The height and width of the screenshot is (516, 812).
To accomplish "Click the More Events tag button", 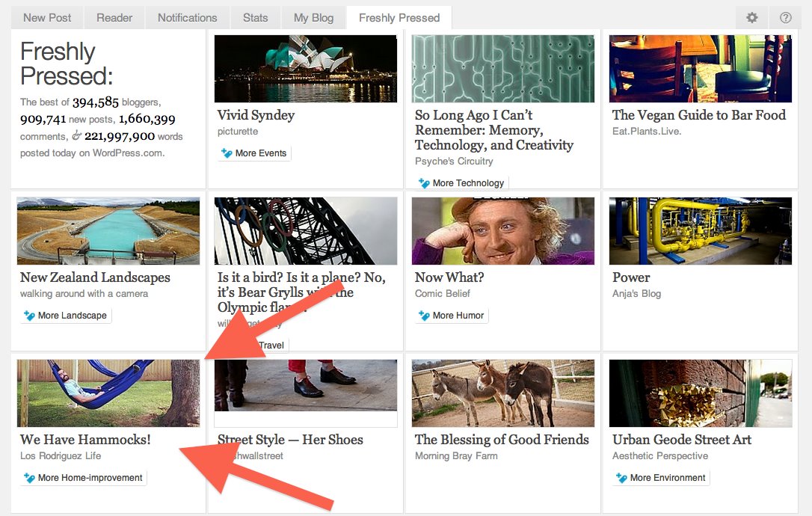I will 253,153.
